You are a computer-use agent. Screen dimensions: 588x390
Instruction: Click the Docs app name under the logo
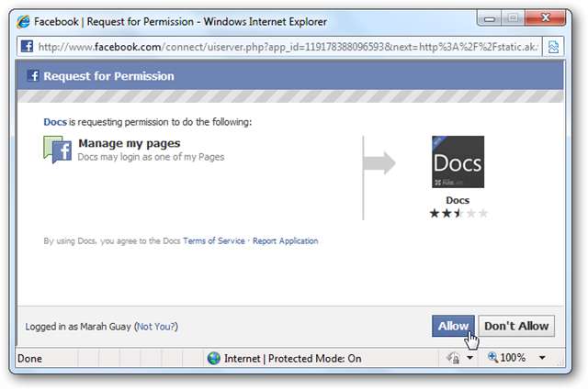[x=458, y=200]
